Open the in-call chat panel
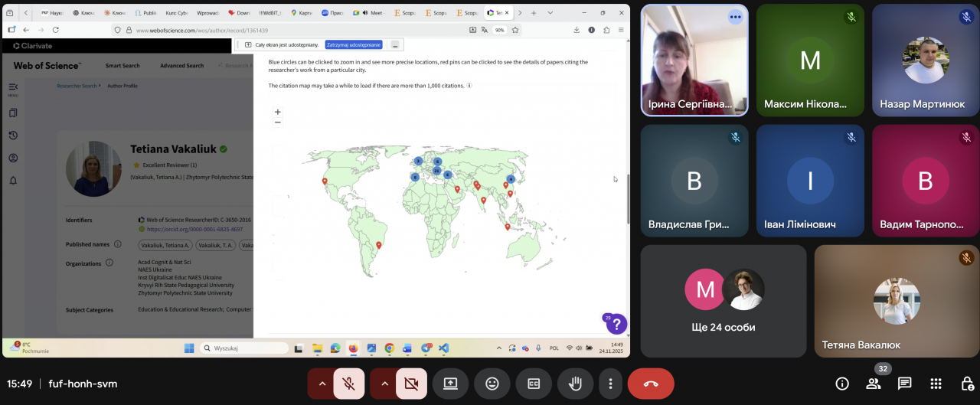 coord(904,384)
